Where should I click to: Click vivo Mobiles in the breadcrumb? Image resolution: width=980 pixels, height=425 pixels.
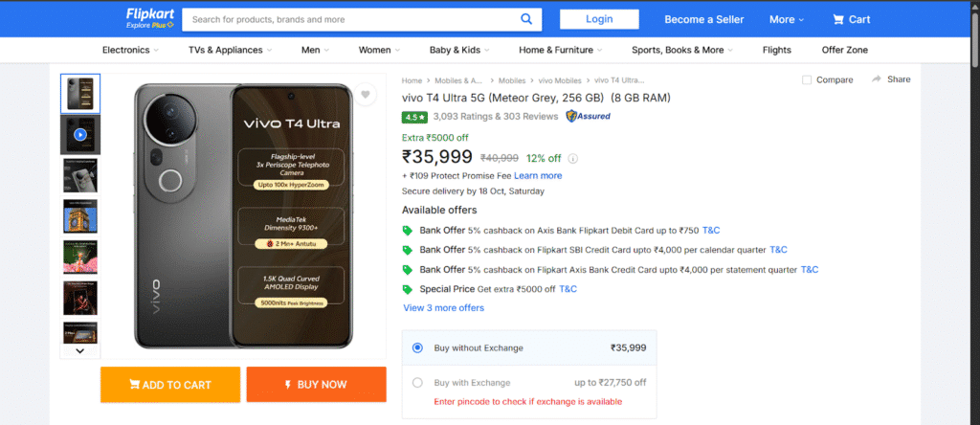coord(560,80)
